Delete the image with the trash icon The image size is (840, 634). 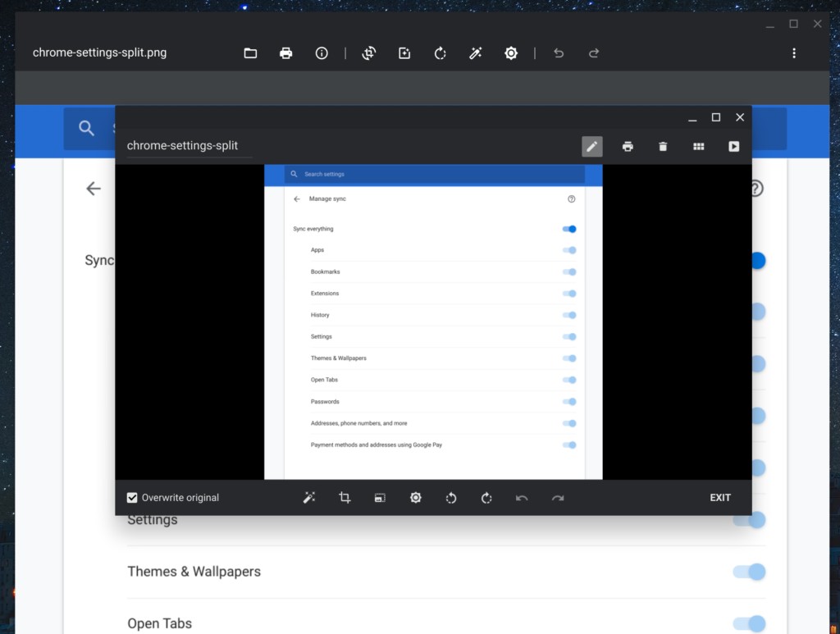tap(663, 146)
